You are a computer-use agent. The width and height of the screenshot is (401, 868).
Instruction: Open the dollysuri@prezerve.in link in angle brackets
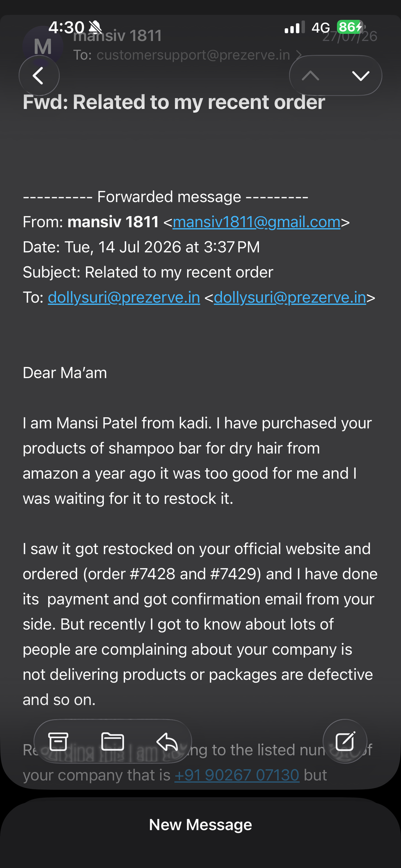click(x=290, y=298)
